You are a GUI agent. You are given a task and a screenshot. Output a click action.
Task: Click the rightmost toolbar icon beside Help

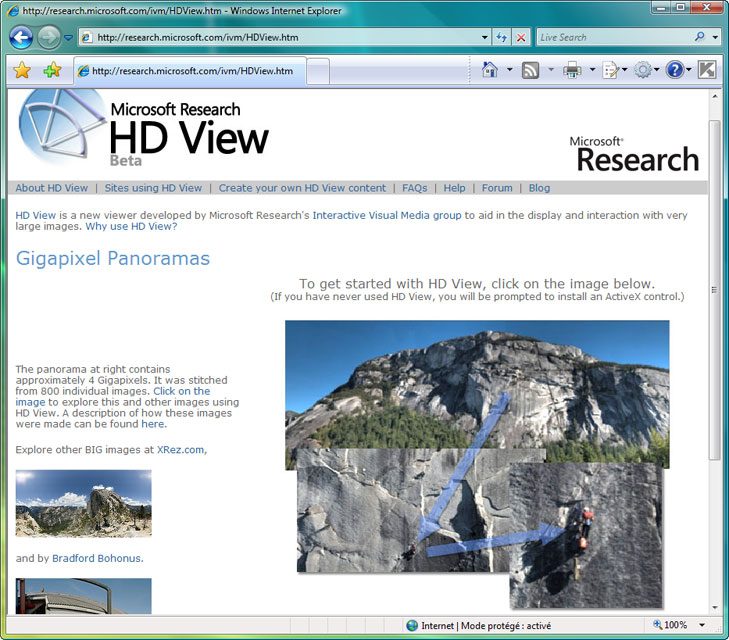707,70
